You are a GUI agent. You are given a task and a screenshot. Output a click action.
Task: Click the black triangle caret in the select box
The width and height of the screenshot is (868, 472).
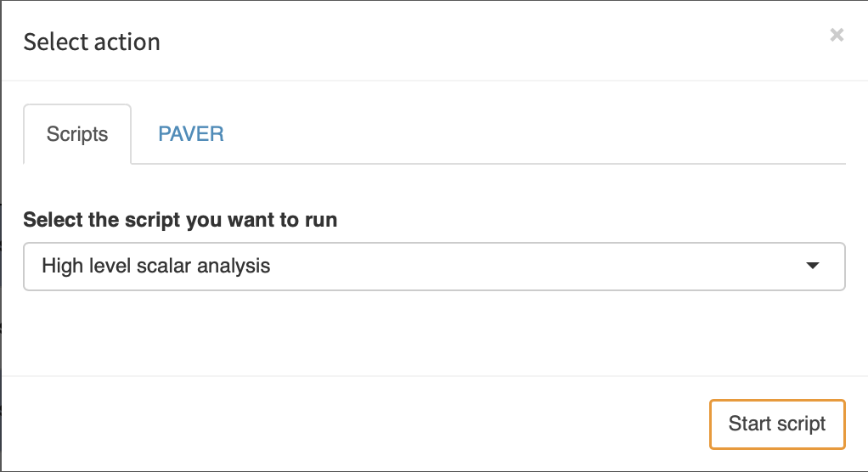[x=812, y=267]
